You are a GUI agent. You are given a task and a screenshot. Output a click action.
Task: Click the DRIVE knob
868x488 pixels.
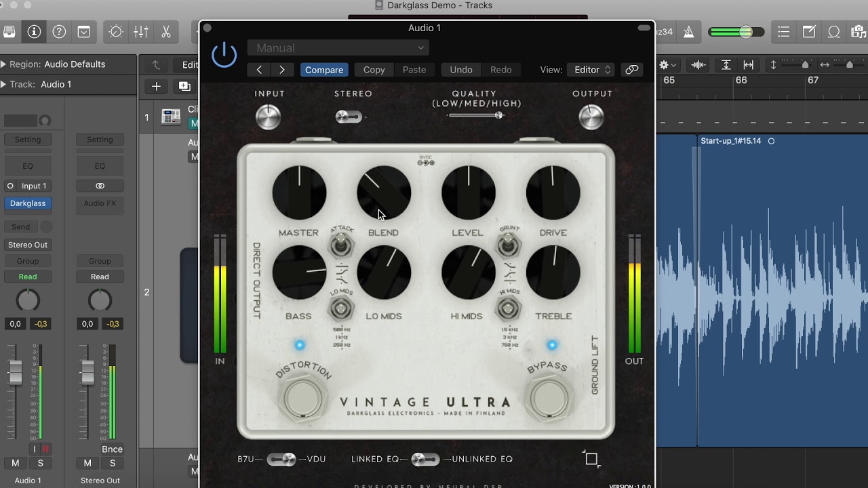[x=553, y=193]
